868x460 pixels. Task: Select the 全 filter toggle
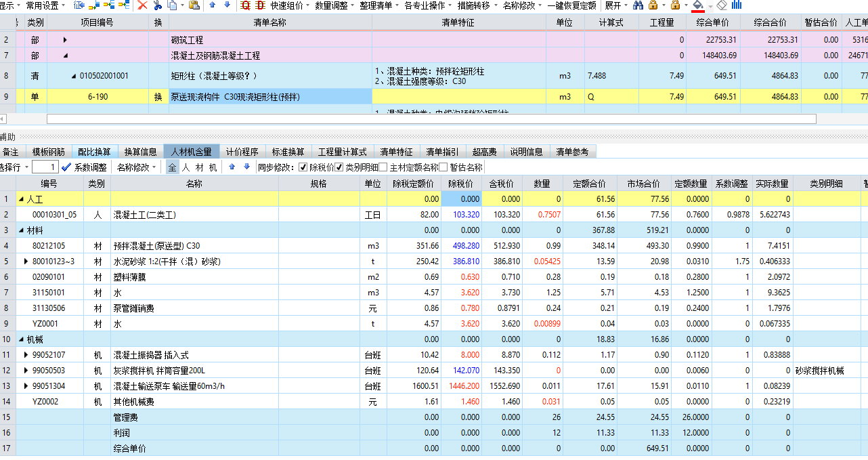click(x=172, y=167)
